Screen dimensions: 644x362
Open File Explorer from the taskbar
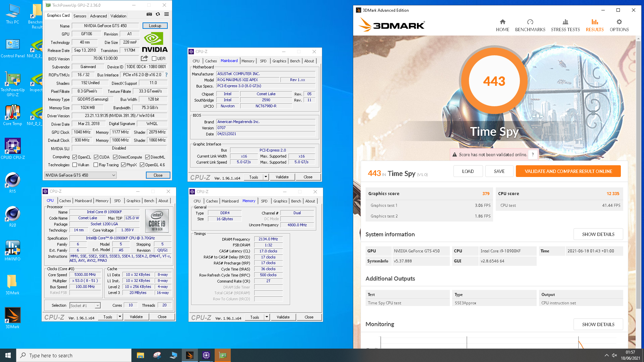(140, 355)
